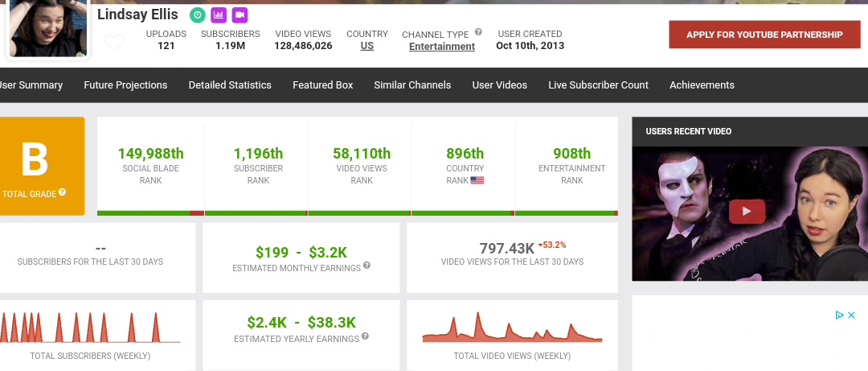Click the 1,196th subscriber rank value
Screen dimensions: 868x371
coord(258,153)
